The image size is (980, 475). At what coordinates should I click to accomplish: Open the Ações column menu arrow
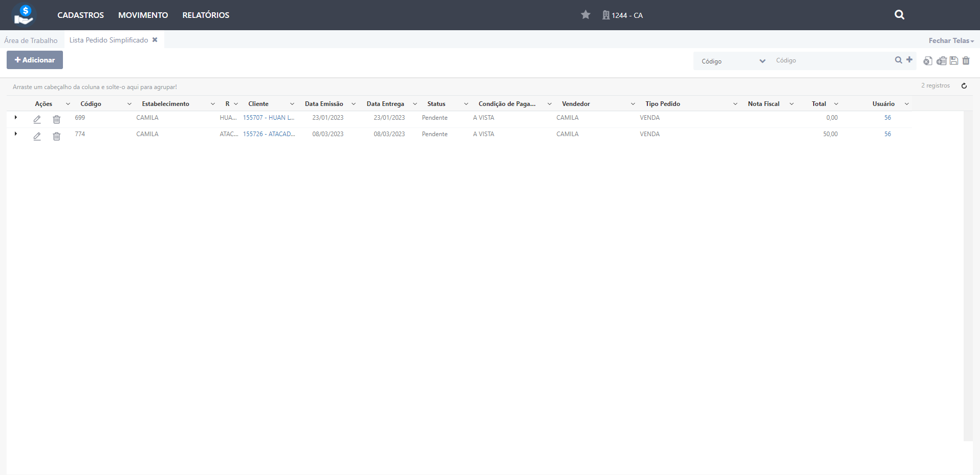[68, 104]
